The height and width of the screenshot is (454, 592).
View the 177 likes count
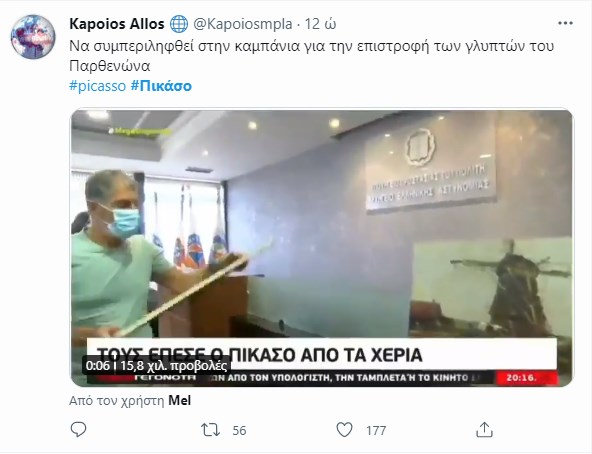pyautogui.click(x=376, y=431)
